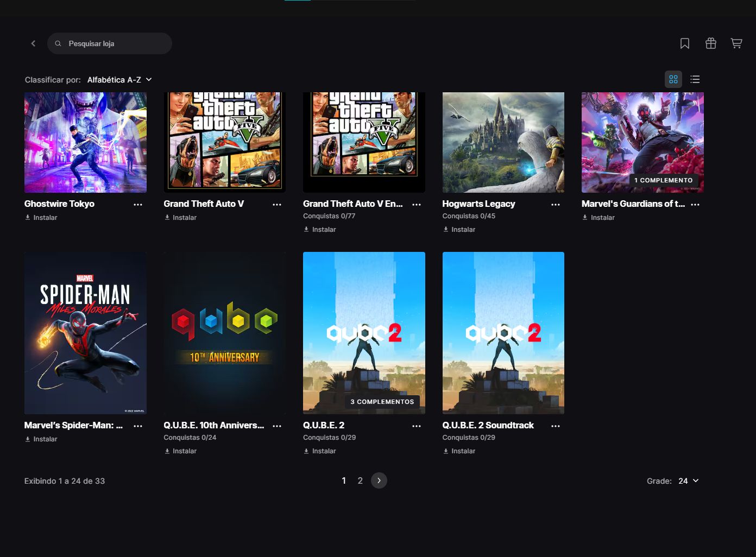This screenshot has height=557, width=756.
Task: Open Q.U.B.E. 10th Anniversary three-dot menu
Action: coord(277,426)
